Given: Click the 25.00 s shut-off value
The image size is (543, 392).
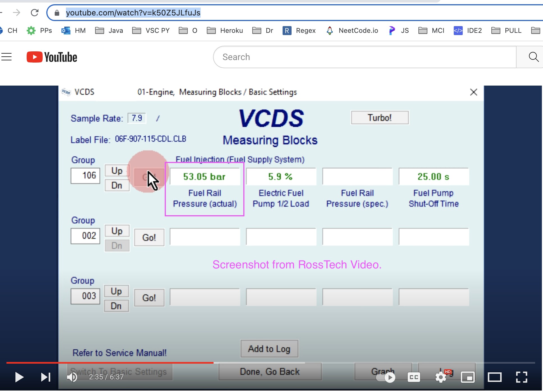Looking at the screenshot, I should coord(434,176).
